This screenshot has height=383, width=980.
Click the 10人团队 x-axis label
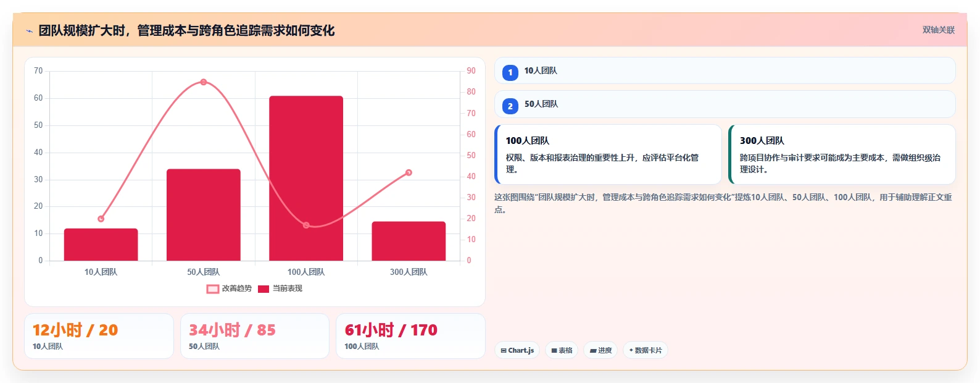[101, 272]
